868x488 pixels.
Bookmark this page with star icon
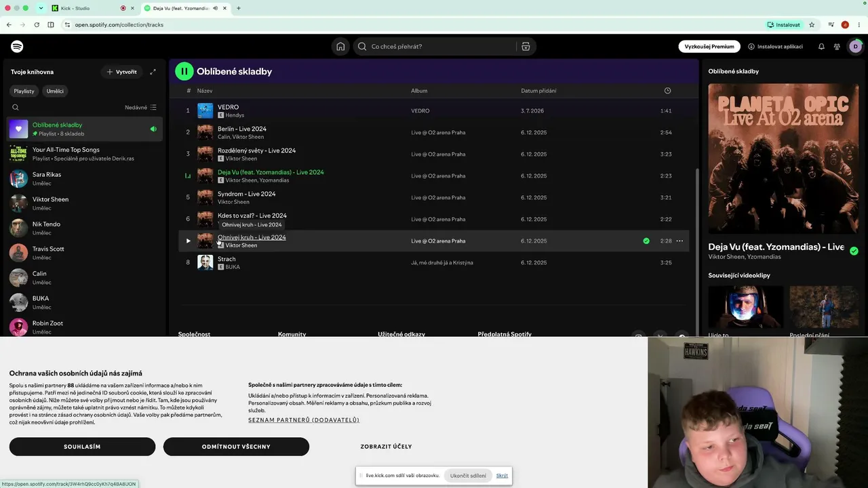tap(812, 25)
